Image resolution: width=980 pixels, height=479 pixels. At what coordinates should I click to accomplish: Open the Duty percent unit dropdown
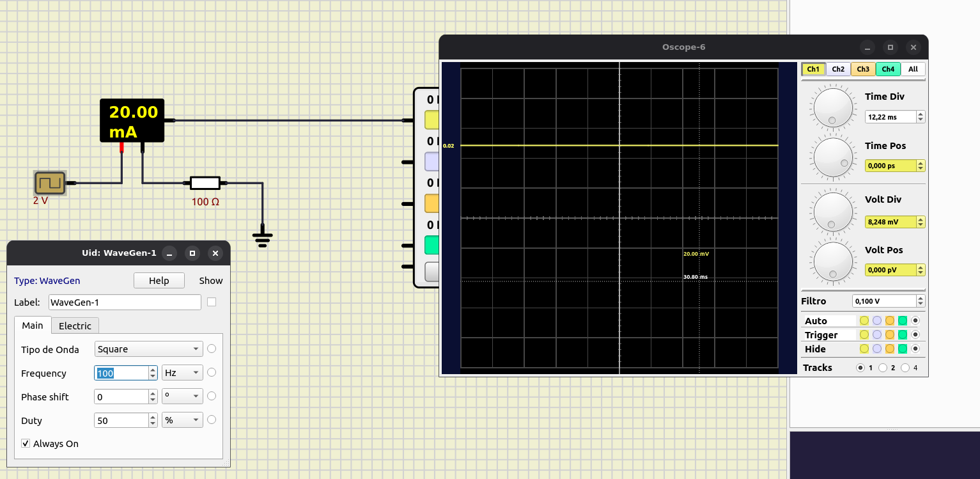click(182, 420)
